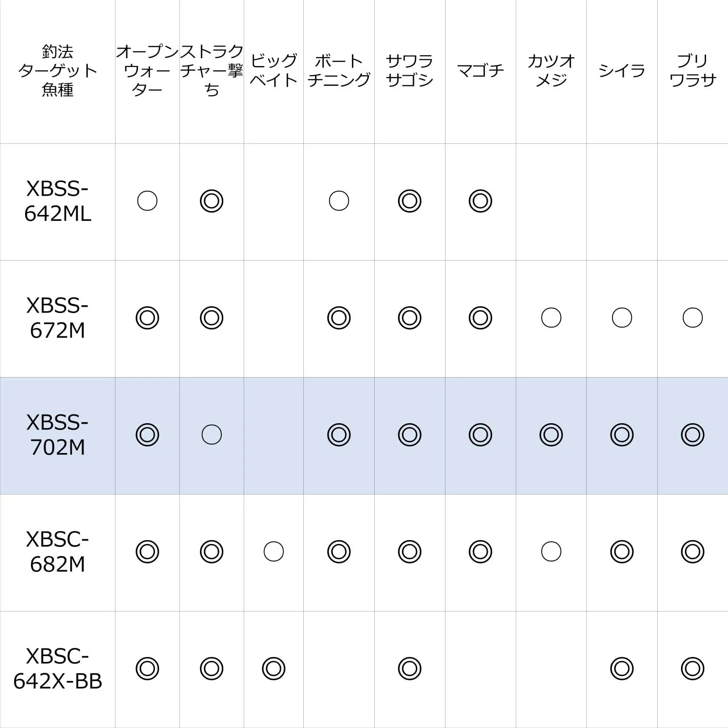The height and width of the screenshot is (728, 728).
Task: Click the オープンウォーター column header
Action: point(147,70)
